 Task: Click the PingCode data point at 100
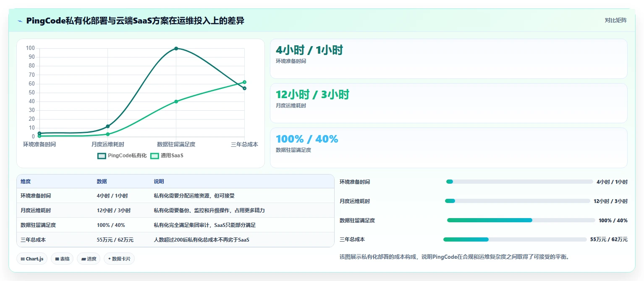click(x=176, y=48)
